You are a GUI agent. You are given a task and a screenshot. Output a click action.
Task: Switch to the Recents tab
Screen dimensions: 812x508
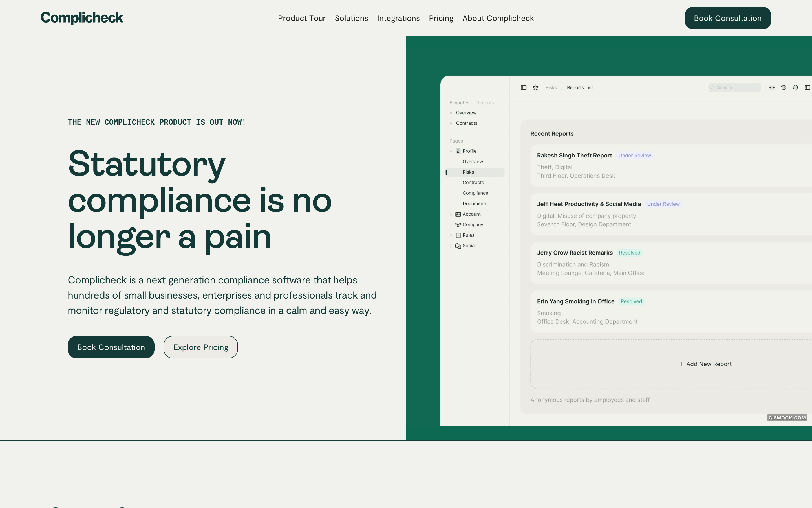click(x=485, y=103)
